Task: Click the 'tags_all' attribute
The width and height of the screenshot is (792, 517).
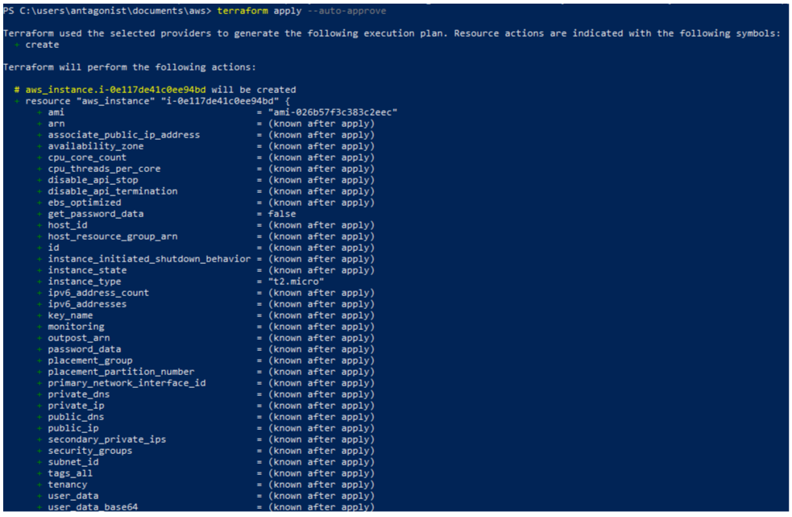Action: click(x=70, y=473)
